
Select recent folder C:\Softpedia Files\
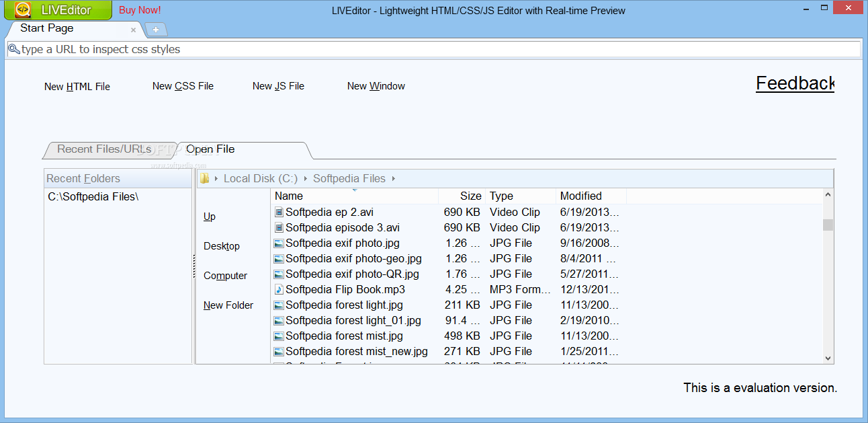tap(93, 197)
